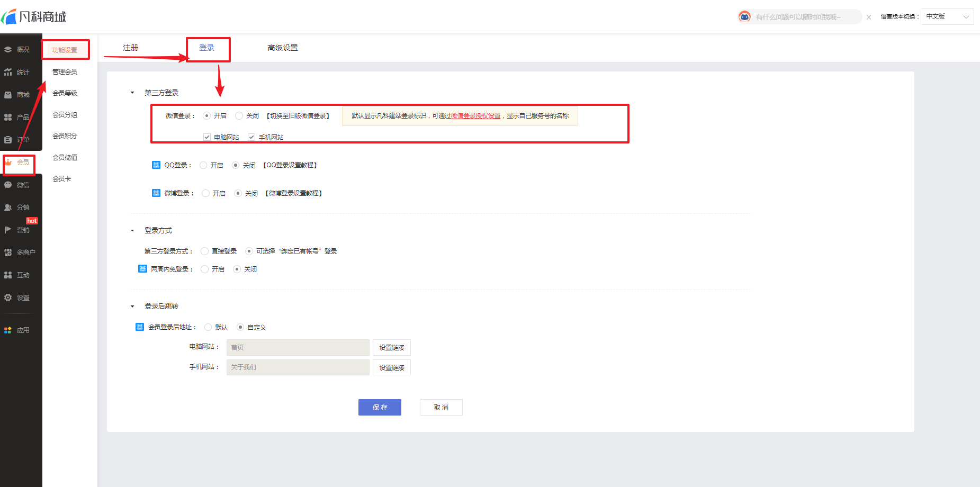Open the 多商户 multi-merchant sidebar icon
980x487 pixels.
(8, 252)
